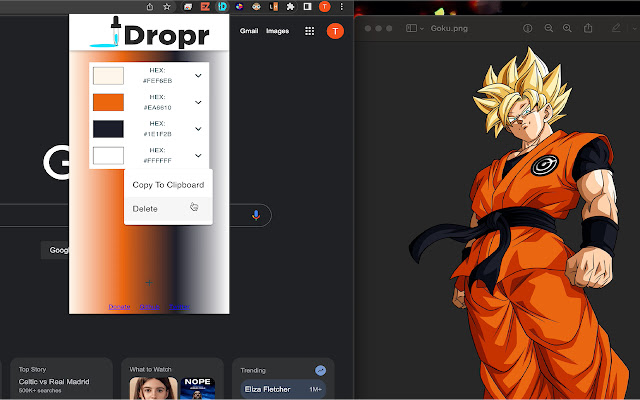This screenshot has height=400, width=640.
Task: Click the HEX value #1E1F2B text
Action: pyautogui.click(x=157, y=134)
